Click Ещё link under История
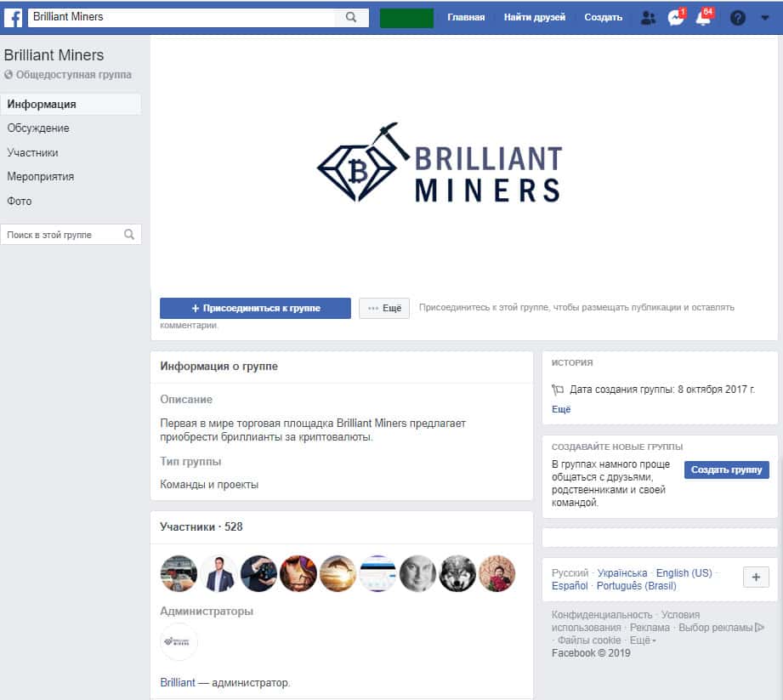The width and height of the screenshot is (783, 700). [x=561, y=409]
